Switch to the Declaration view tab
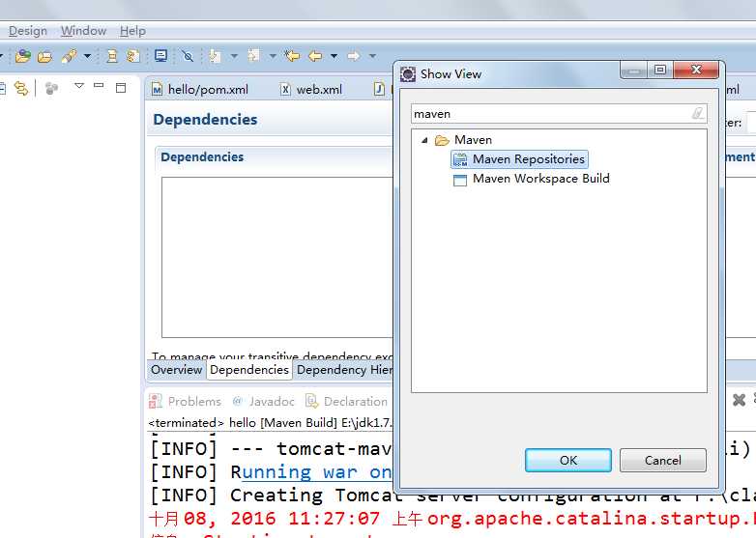Screen dimensions: 756x538 [347, 401]
